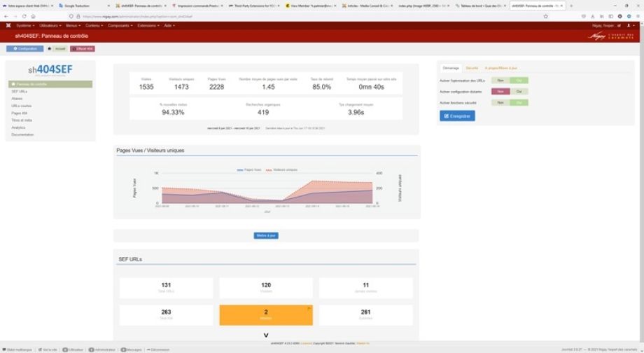
Task: Switch to the Tableau de bord browser tab
Action: [x=480, y=6]
